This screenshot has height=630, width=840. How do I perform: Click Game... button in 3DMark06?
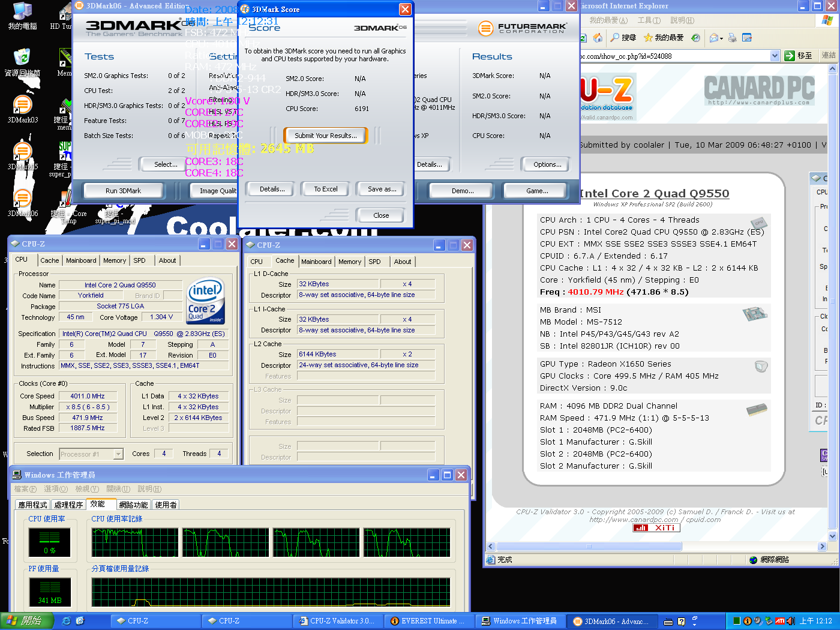pos(537,191)
